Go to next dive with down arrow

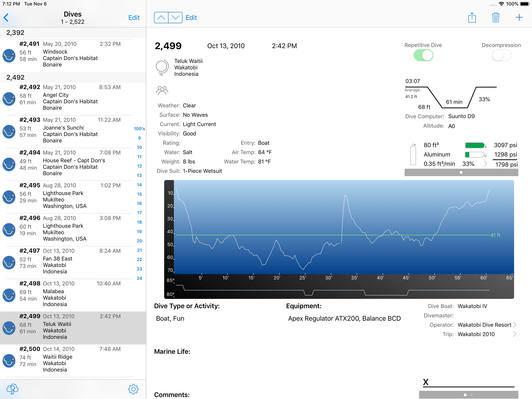tap(175, 18)
